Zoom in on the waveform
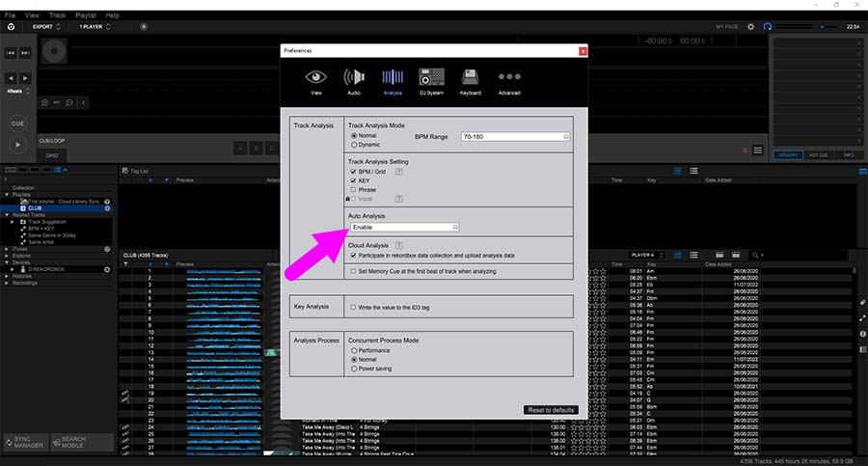868x466 pixels. click(44, 102)
